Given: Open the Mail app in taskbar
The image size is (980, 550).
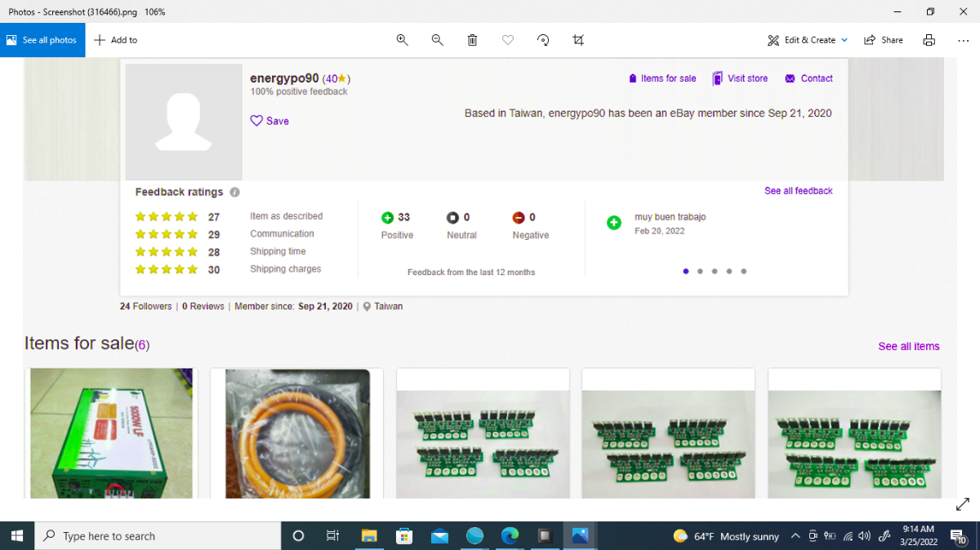Looking at the screenshot, I should 439,536.
